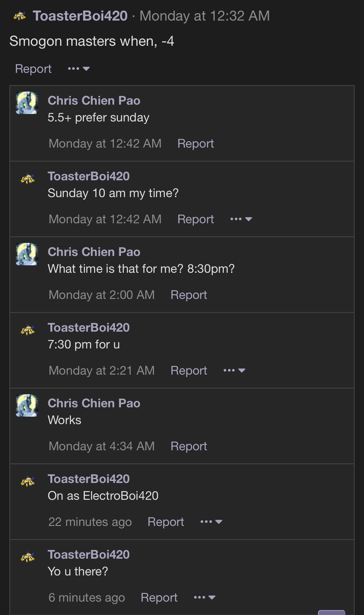
Task: Open ToasterBoi420 avatar beside "Sunday 10 am my time?"
Action: 27,178
